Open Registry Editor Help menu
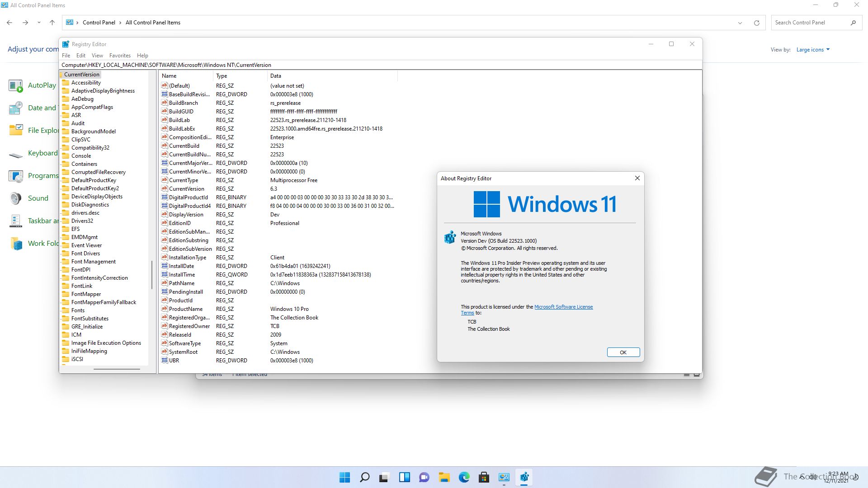Image resolution: width=868 pixels, height=488 pixels. [x=142, y=56]
